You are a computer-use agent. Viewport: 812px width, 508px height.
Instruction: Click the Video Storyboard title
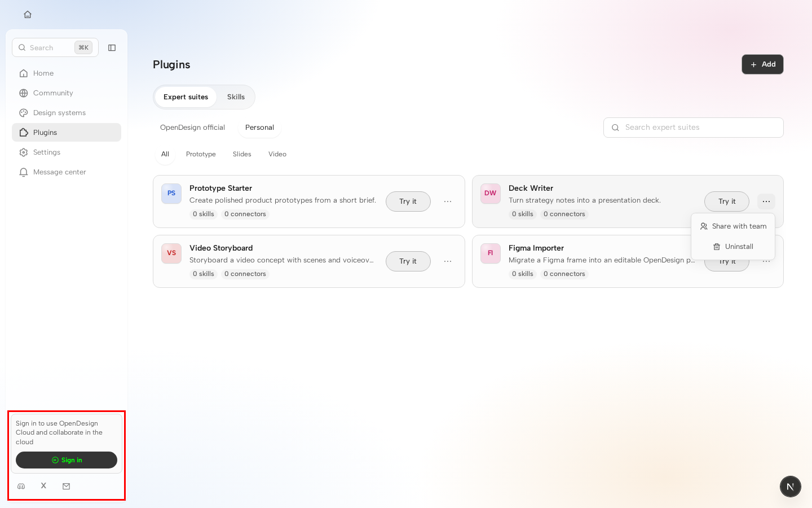(221, 248)
